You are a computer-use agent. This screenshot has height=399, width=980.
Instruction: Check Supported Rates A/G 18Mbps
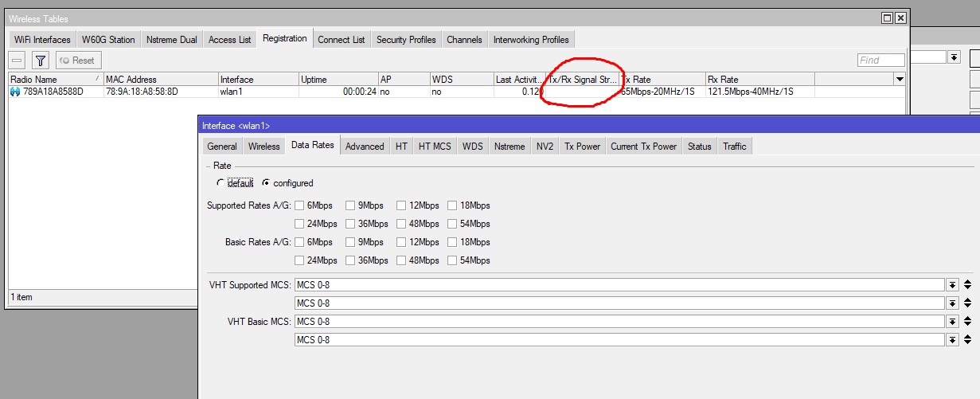[452, 205]
